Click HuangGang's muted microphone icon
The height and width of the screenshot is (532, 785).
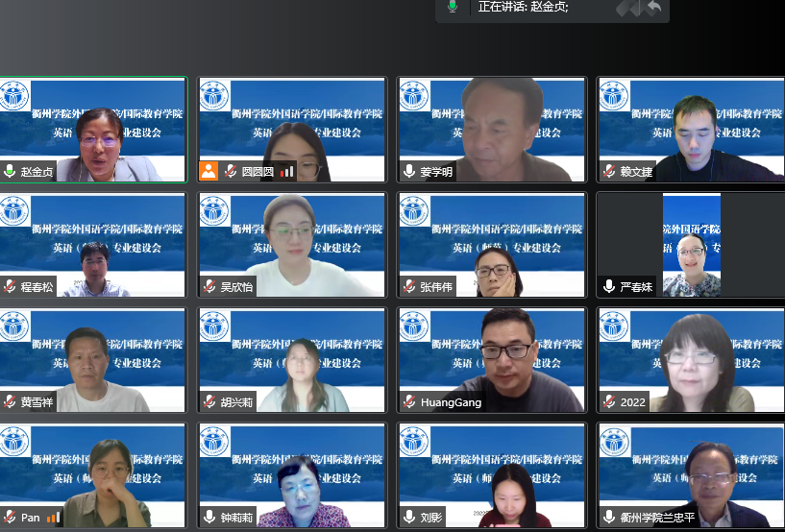[409, 401]
